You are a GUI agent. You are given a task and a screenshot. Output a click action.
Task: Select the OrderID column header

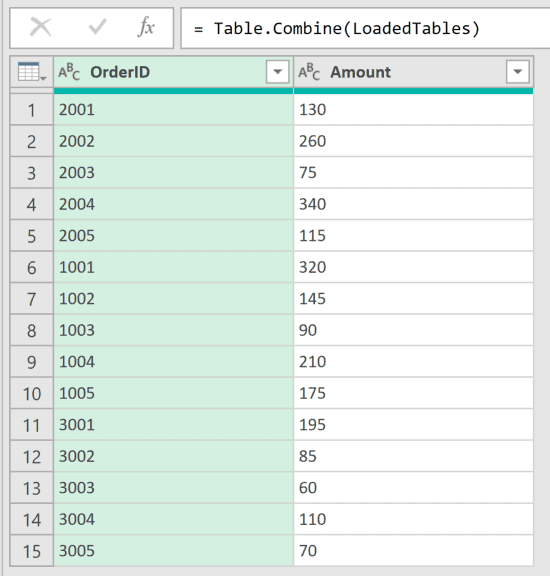(173, 72)
